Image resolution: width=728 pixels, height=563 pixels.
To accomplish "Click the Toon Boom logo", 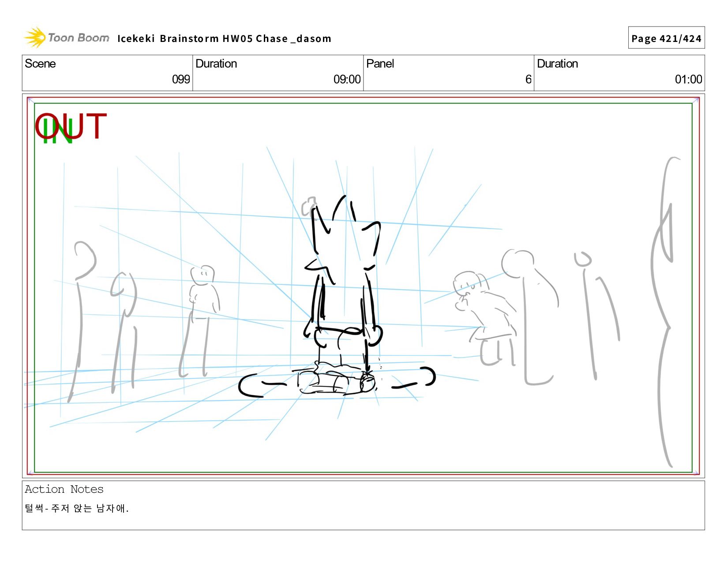I will (66, 38).
